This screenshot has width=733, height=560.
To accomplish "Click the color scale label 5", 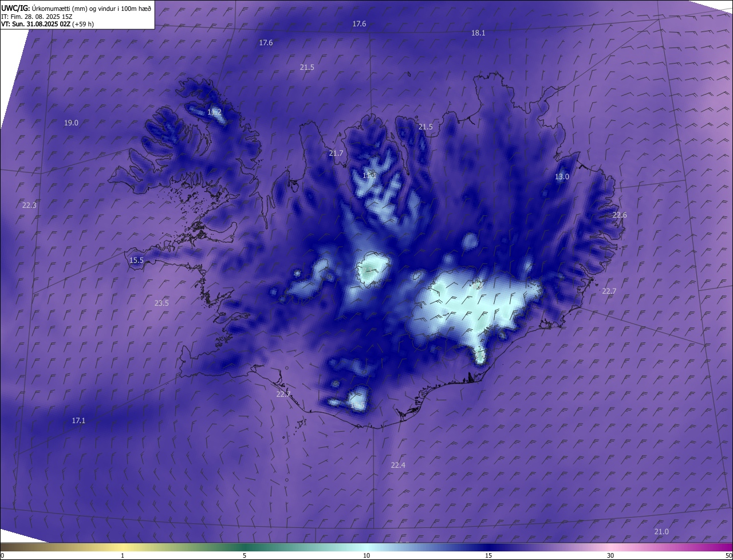I will coord(245,555).
